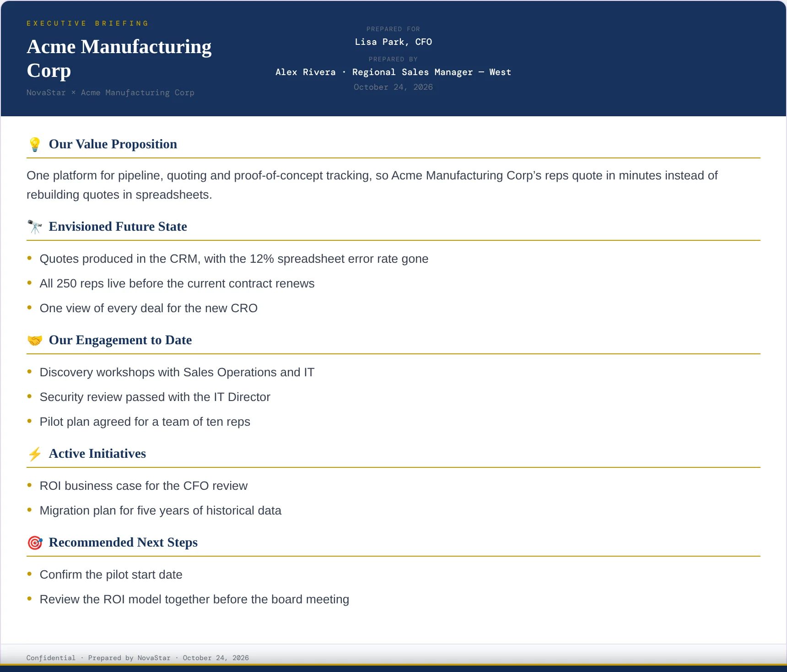Click the 'PREPARED BY' label
Viewport: 787px width, 672px height.
click(x=393, y=59)
